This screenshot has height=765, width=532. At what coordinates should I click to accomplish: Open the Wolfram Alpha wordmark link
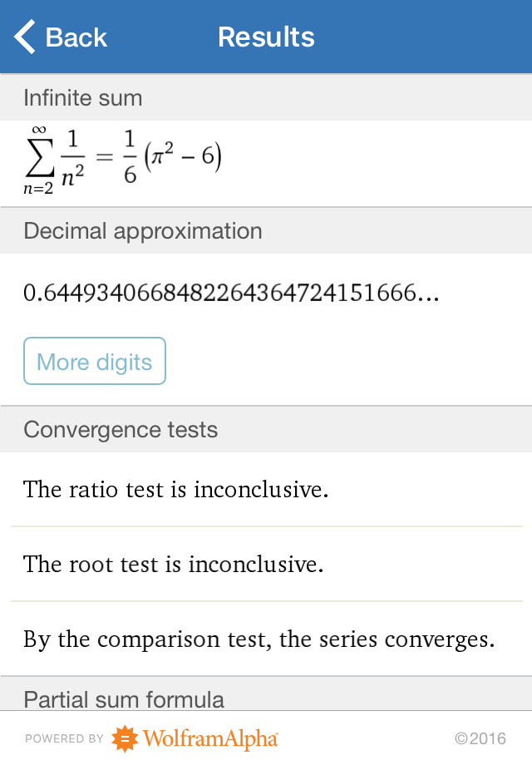pyautogui.click(x=209, y=738)
